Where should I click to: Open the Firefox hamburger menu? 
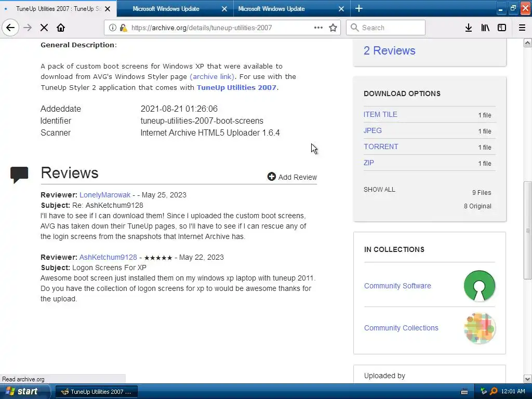click(522, 28)
